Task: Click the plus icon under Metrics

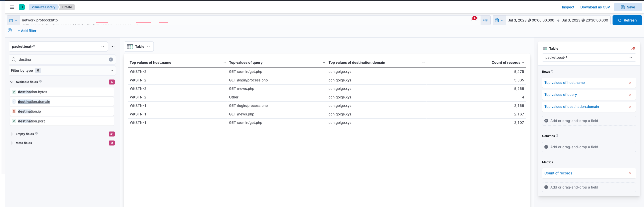Action: (x=546, y=187)
